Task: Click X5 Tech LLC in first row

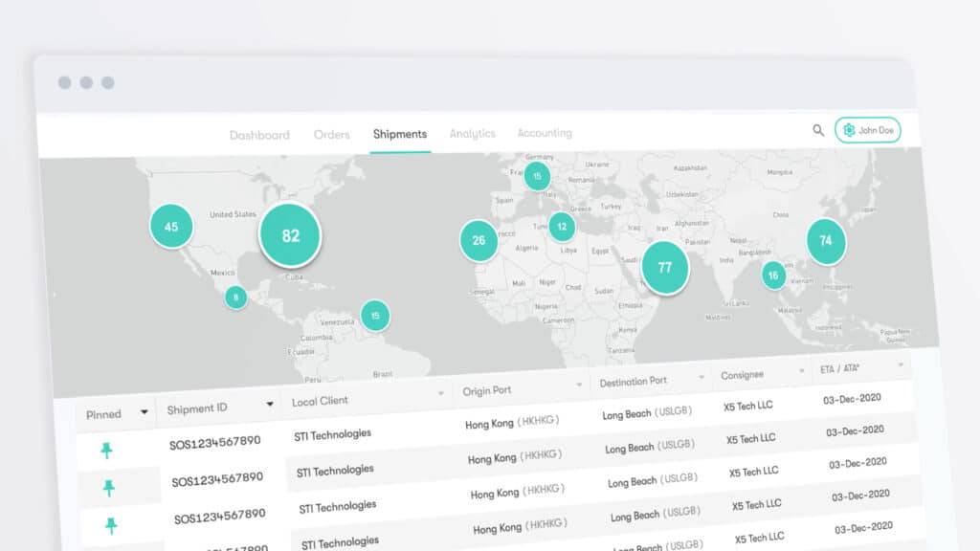Action: (x=748, y=406)
